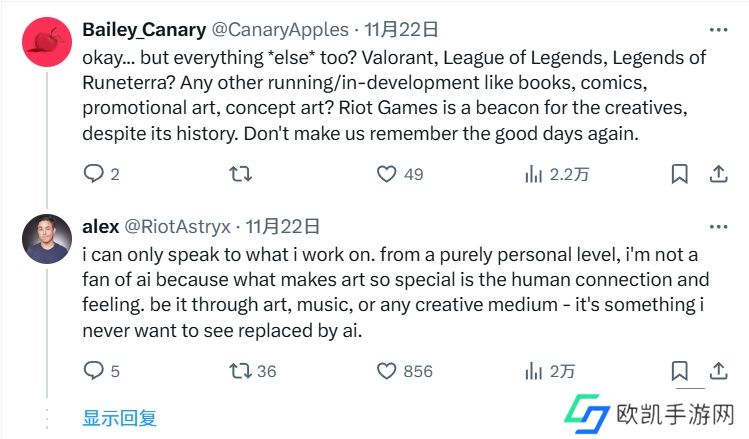Reply to alex's tweet

pyautogui.click(x=93, y=371)
